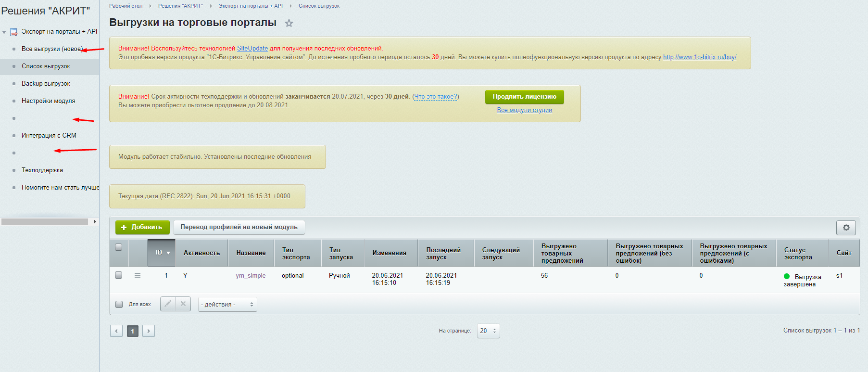Toggle the select-all checkbox in table header
Screen dimensions: 868x372
[x=119, y=247]
